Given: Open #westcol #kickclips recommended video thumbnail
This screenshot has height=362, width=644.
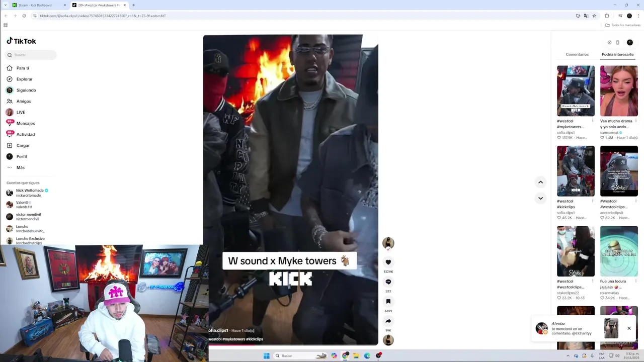Looking at the screenshot, I should click(x=576, y=171).
